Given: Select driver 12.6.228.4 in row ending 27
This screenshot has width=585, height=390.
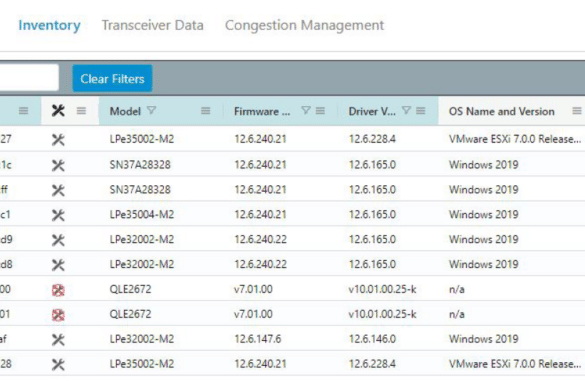Looking at the screenshot, I should [372, 139].
